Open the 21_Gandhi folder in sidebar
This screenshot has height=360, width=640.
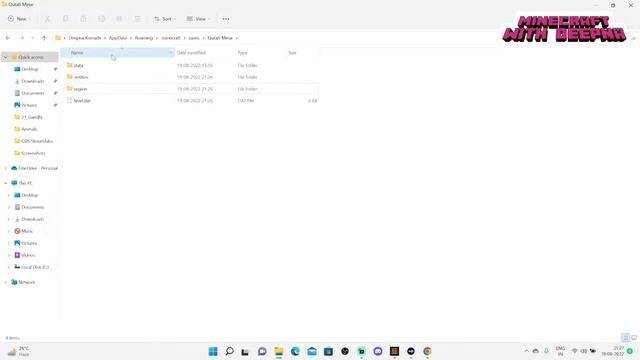point(32,117)
